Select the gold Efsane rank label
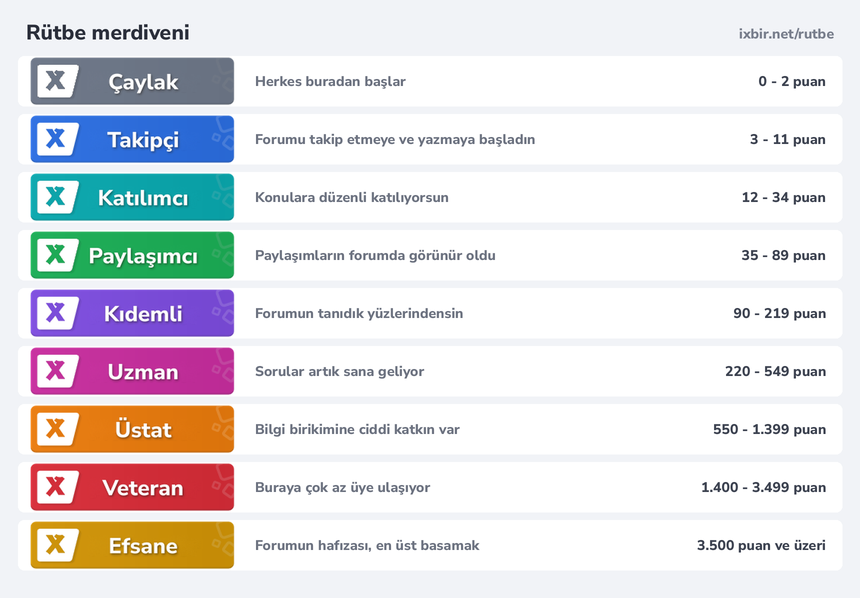Image resolution: width=860 pixels, height=598 pixels. [x=132, y=545]
